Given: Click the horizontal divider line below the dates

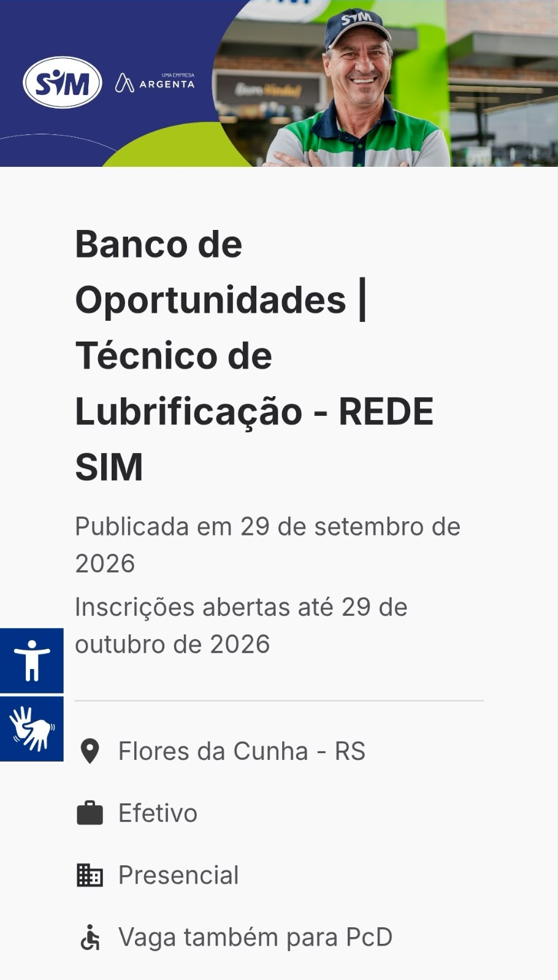Looking at the screenshot, I should coord(279,700).
